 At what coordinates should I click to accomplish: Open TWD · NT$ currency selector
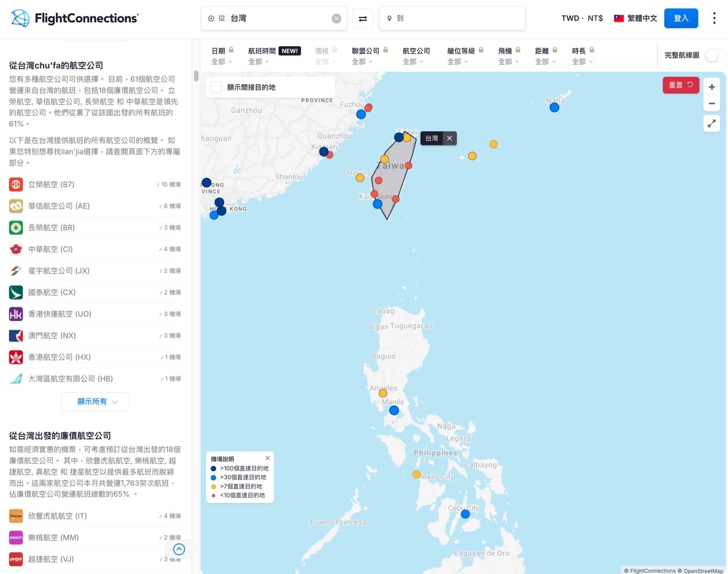(x=582, y=18)
